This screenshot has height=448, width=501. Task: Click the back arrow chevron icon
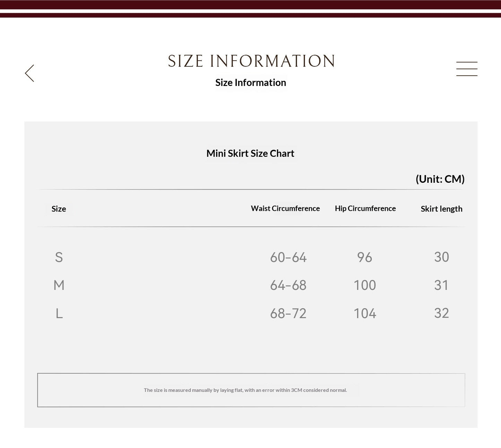[29, 73]
